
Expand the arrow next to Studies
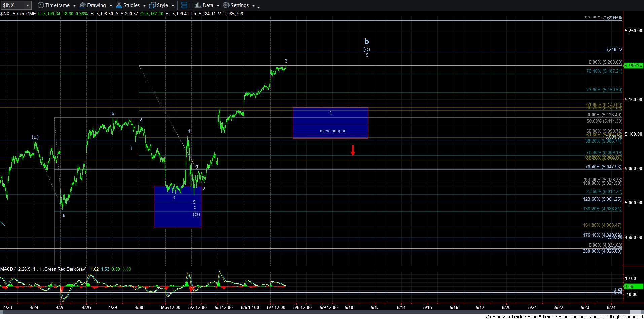tap(144, 6)
